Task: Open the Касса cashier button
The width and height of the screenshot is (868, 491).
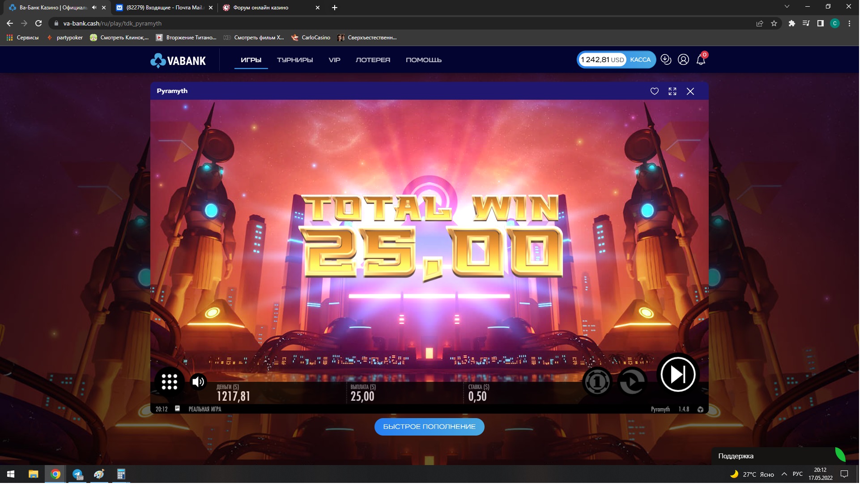Action: coord(640,59)
